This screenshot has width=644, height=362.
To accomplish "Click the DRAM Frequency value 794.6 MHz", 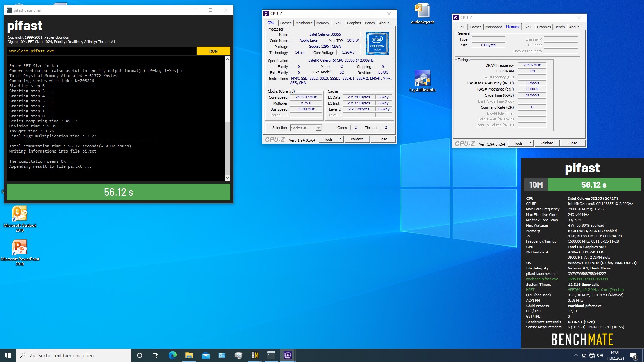I will (532, 65).
